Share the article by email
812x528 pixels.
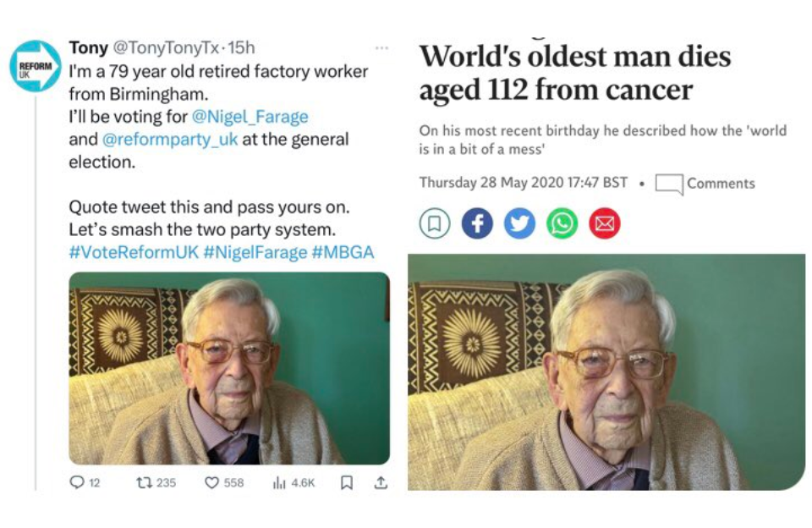[605, 223]
